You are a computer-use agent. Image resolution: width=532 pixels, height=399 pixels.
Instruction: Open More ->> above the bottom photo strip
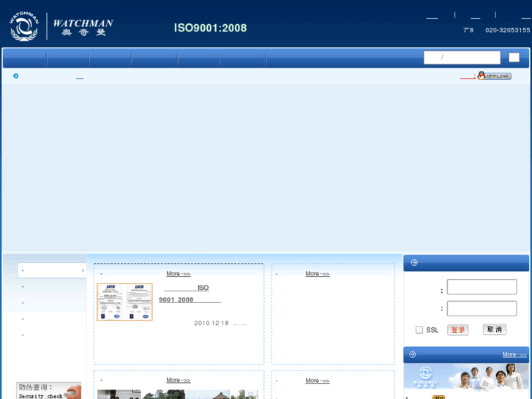click(x=178, y=380)
